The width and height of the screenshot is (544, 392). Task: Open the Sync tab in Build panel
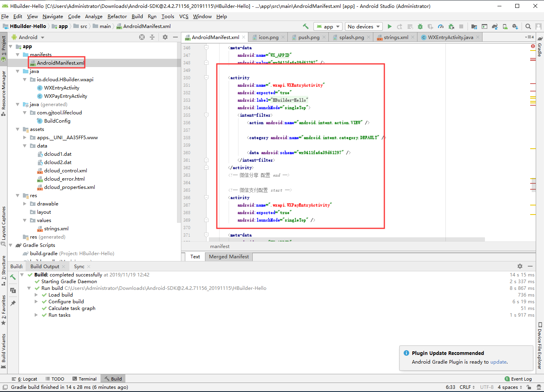tap(79, 267)
